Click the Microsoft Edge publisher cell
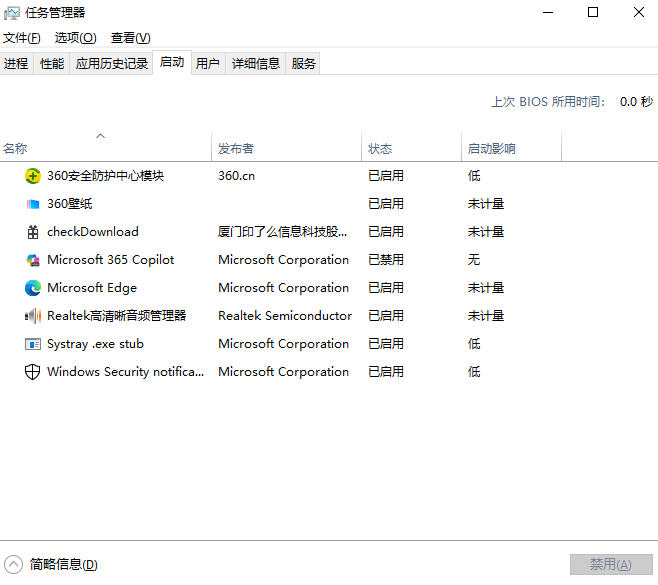The image size is (658, 585). (x=283, y=288)
